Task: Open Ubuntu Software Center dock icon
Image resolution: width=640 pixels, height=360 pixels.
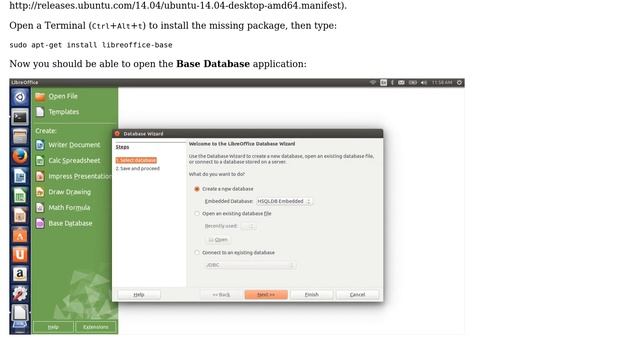Action: point(20,235)
